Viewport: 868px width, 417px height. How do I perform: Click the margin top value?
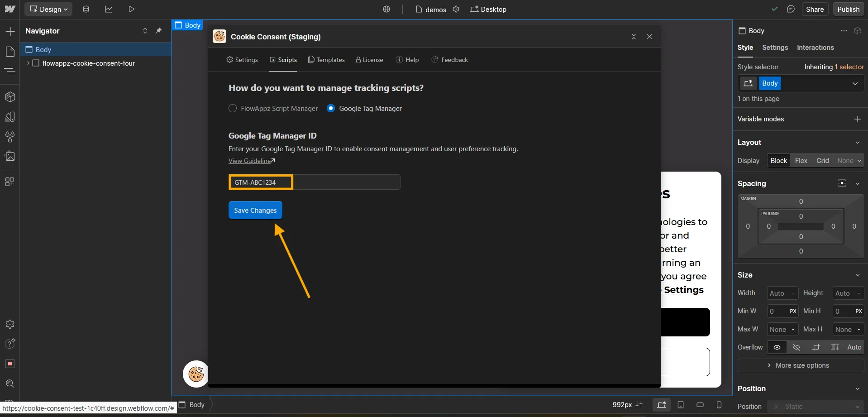801,201
